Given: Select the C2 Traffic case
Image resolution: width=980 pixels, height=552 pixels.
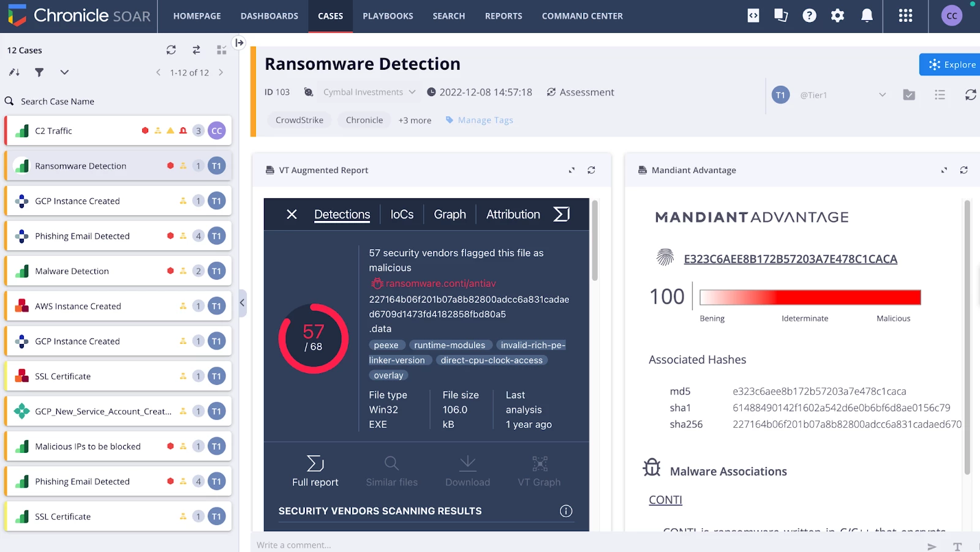Looking at the screenshot, I should [x=118, y=130].
